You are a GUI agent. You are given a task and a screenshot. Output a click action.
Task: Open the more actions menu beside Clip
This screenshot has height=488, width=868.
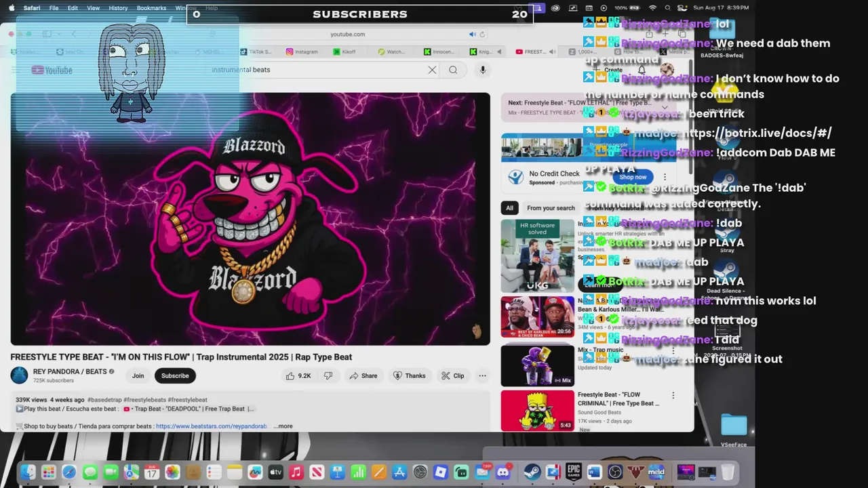tap(482, 375)
